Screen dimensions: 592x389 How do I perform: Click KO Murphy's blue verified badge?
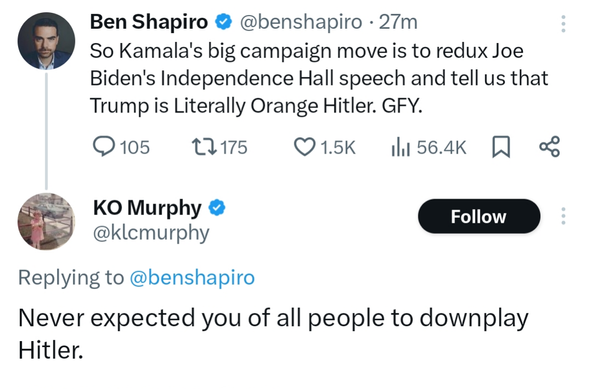217,208
